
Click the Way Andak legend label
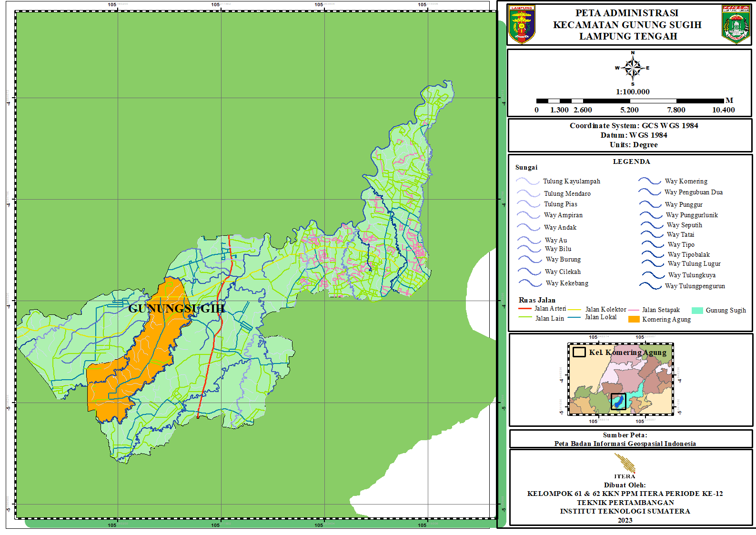point(560,227)
